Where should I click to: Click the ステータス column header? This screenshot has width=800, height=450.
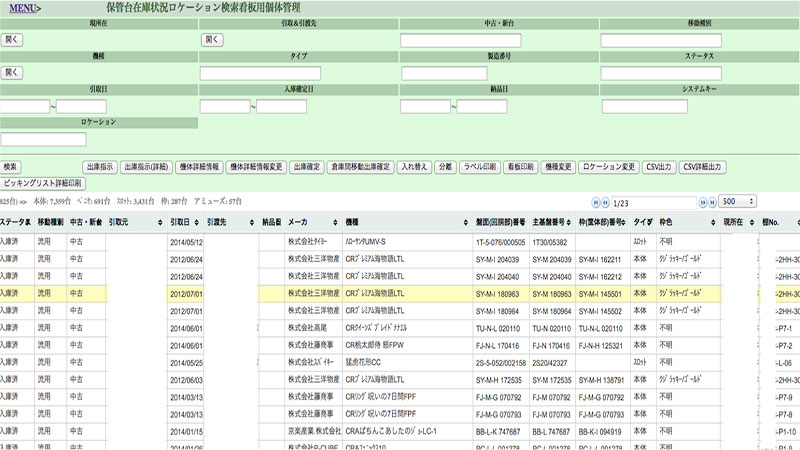tap(15, 222)
